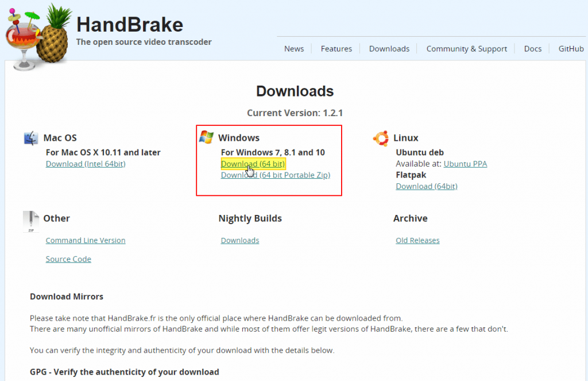Click the HandBrake cocktail and pineapple logo
The image size is (588, 381).
38,36
